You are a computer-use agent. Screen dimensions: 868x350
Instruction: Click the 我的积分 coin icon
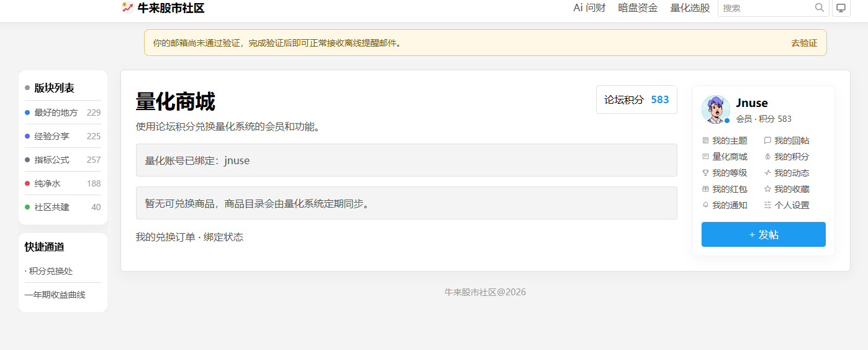click(x=767, y=157)
